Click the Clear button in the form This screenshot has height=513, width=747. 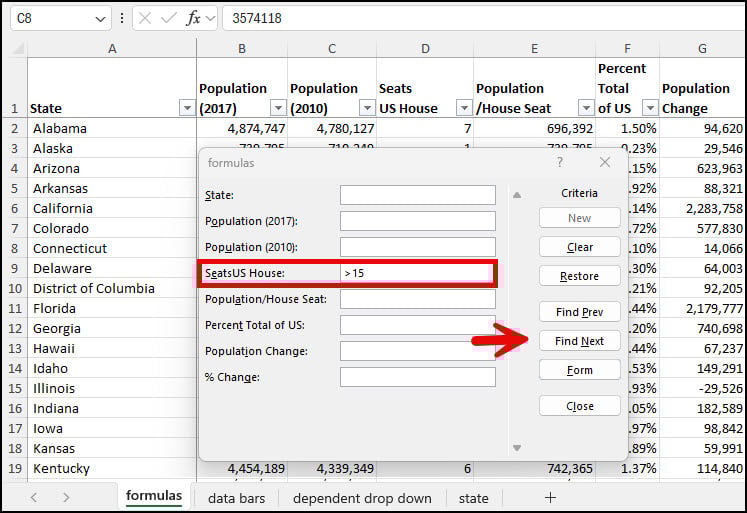(580, 247)
